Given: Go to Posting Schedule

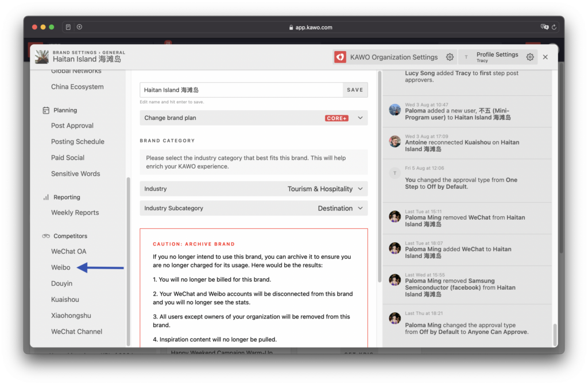Looking at the screenshot, I should click(78, 142).
